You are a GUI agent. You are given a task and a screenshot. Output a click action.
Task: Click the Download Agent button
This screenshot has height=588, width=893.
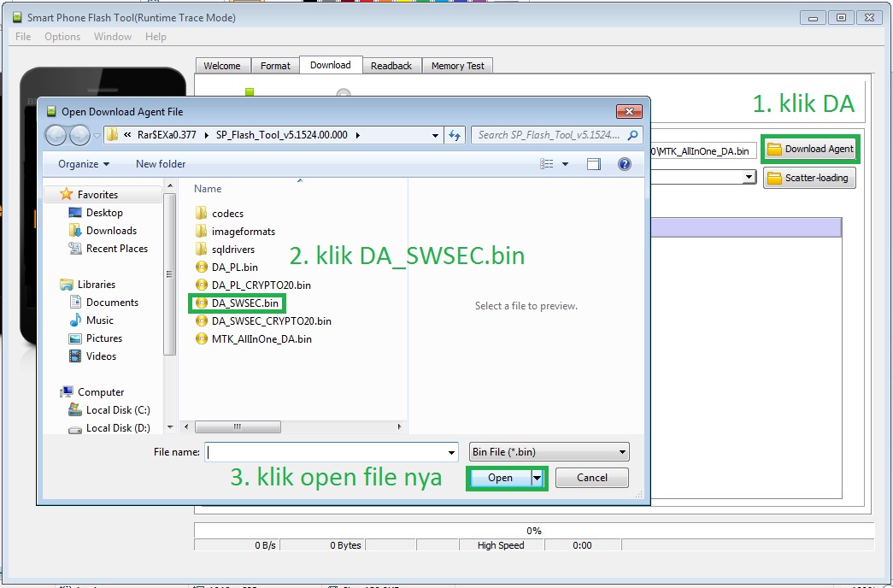click(810, 150)
